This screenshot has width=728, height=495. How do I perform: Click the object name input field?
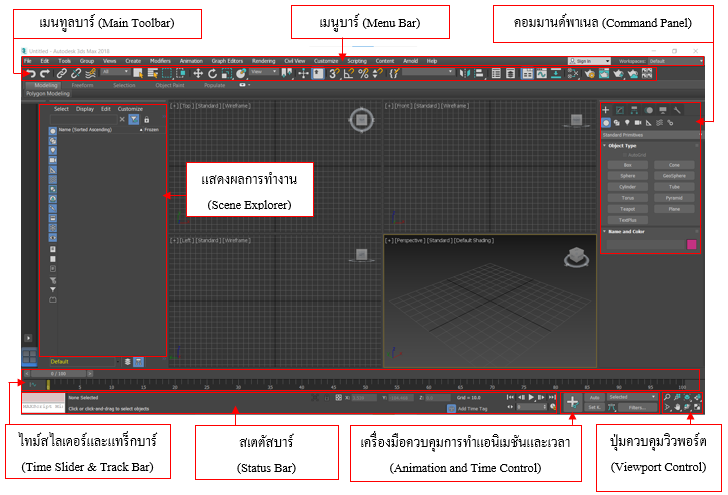[x=645, y=245]
